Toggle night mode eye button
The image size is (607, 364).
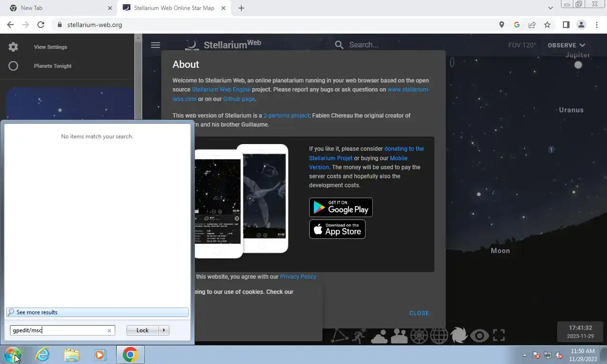[x=479, y=336]
